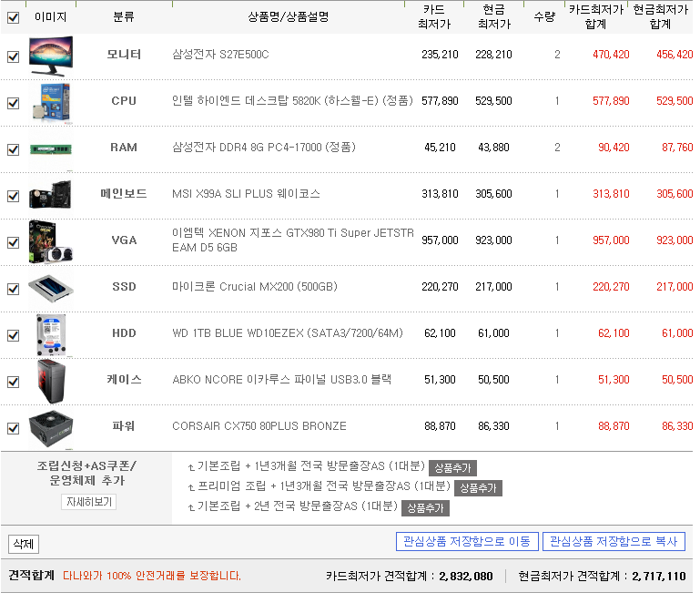Screen dimensions: 700x603
Task: Click card total 470,420 for monitor
Action: 611,55
